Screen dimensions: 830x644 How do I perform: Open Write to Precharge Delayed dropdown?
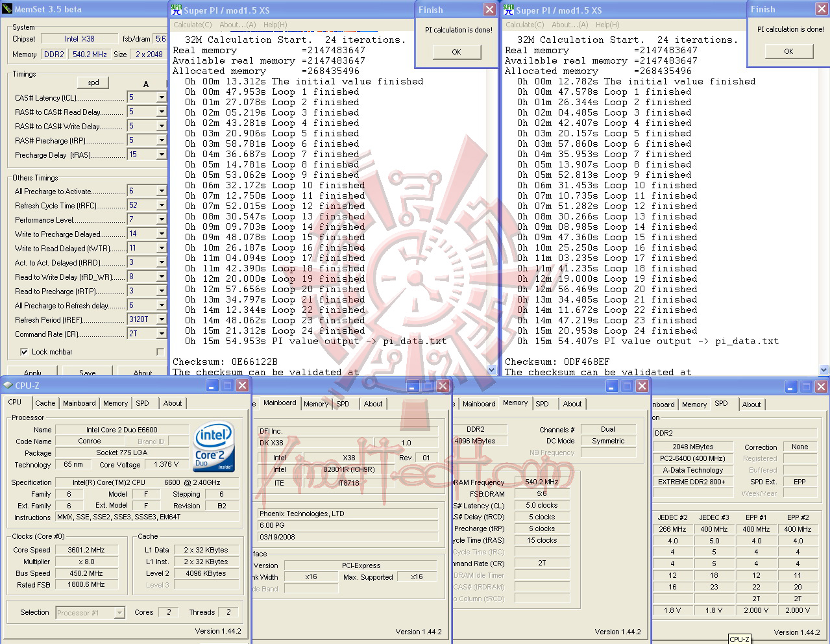pyautogui.click(x=161, y=234)
